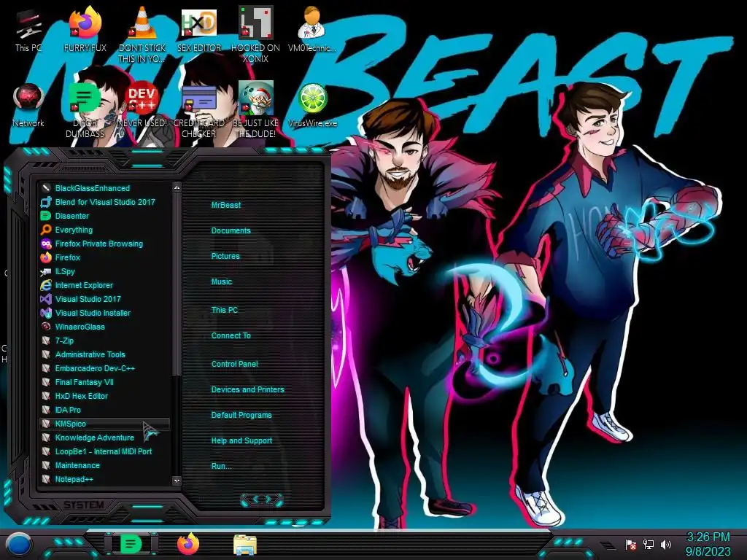747x560 pixels.
Task: Expand the Administrative Tools folder
Action: coord(105,354)
